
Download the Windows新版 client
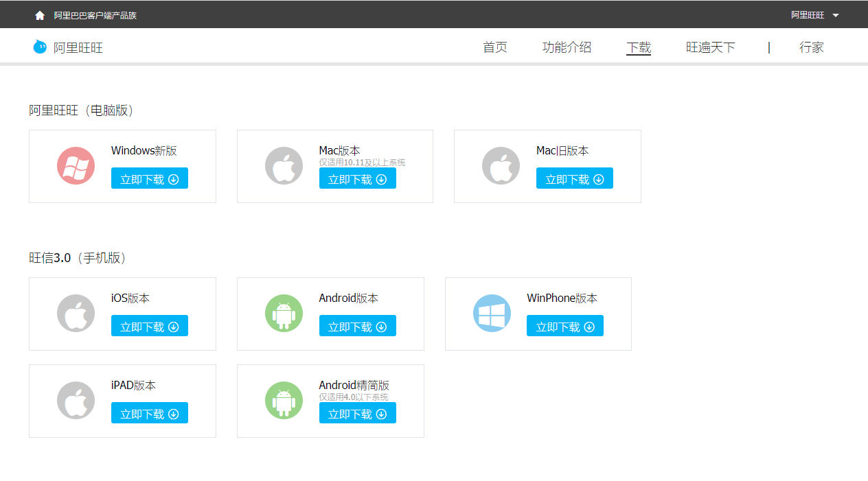pyautogui.click(x=150, y=178)
